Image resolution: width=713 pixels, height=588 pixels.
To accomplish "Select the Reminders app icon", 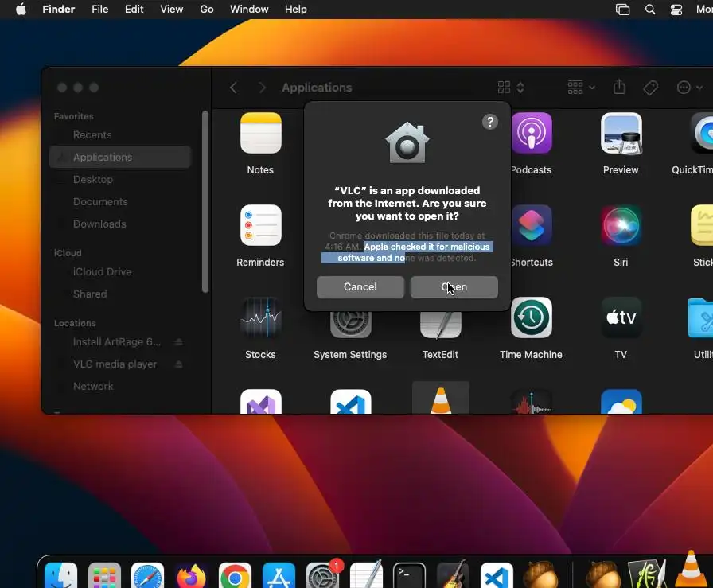I will click(260, 225).
